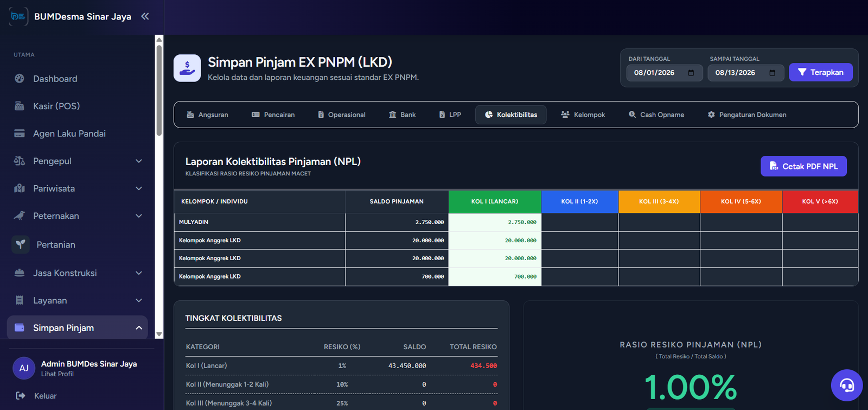Click the orange KOL IV (5-6X) header
The image size is (868, 410).
coord(741,201)
